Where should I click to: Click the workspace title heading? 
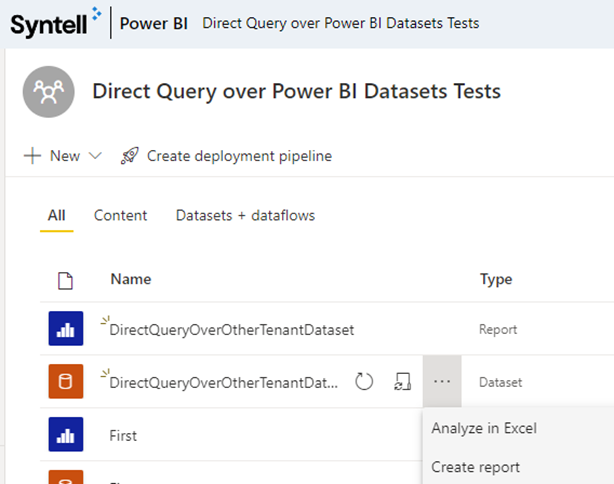[296, 92]
